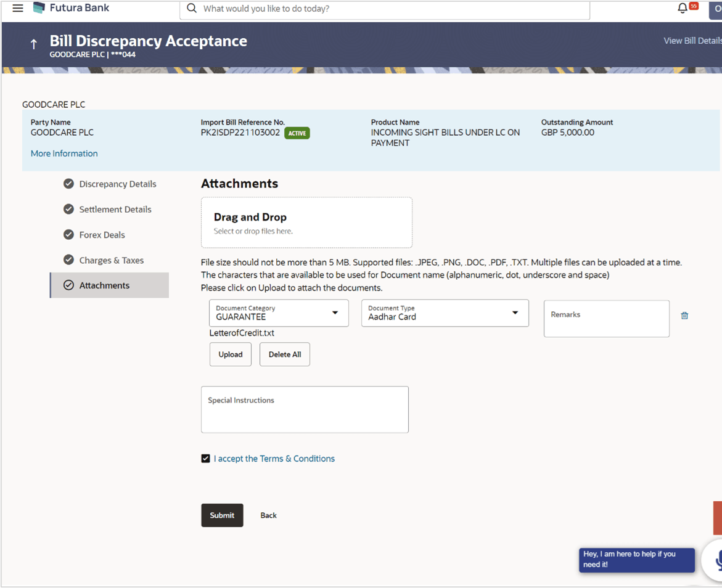This screenshot has height=588, width=722.
Task: Open the search magnifier icon
Action: coord(191,9)
